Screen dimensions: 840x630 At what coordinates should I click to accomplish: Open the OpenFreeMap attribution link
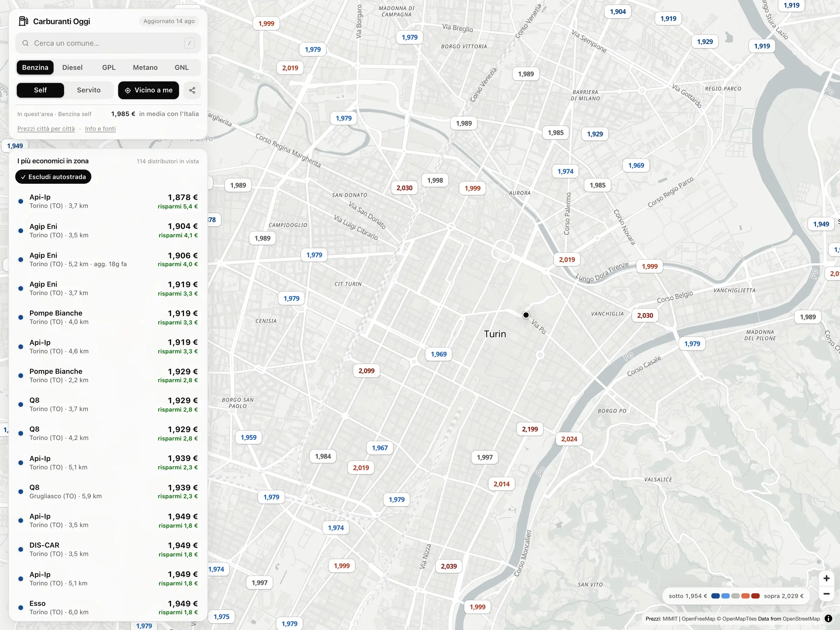click(698, 619)
